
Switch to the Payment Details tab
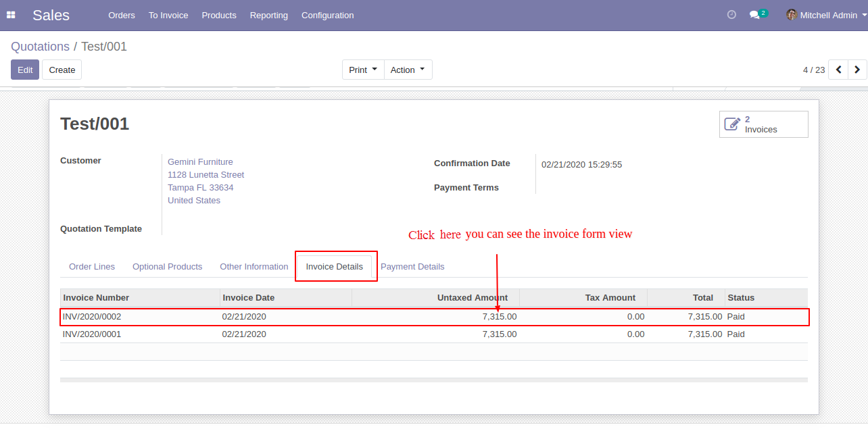pos(412,267)
